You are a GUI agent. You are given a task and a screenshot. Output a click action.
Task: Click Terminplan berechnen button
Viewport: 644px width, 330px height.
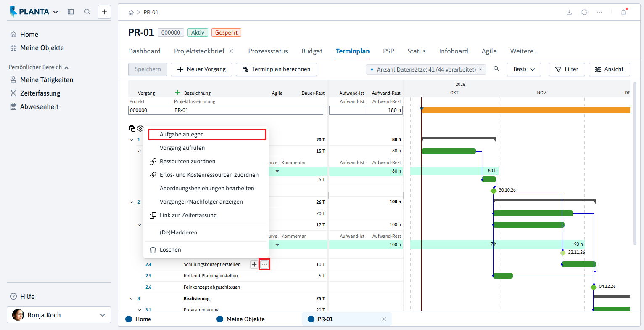(x=276, y=69)
